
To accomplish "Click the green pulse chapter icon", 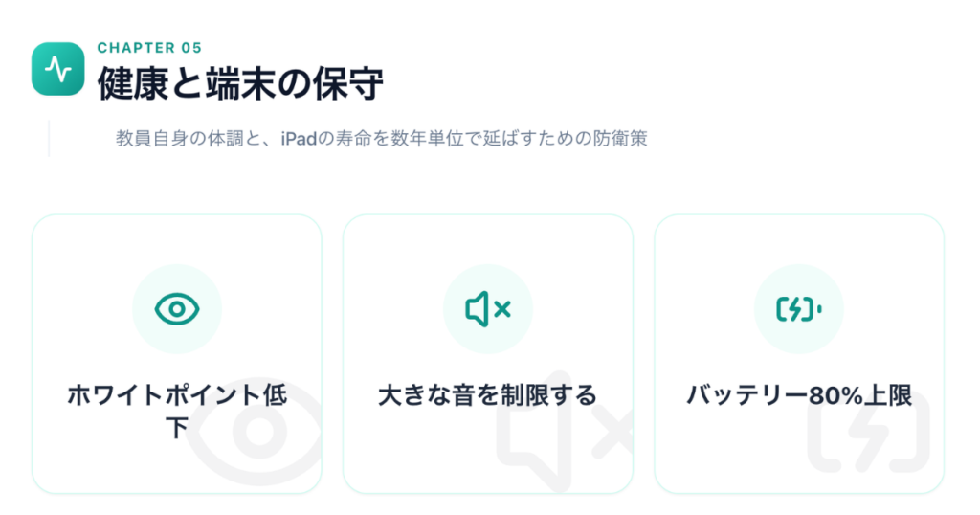I will 58,69.
